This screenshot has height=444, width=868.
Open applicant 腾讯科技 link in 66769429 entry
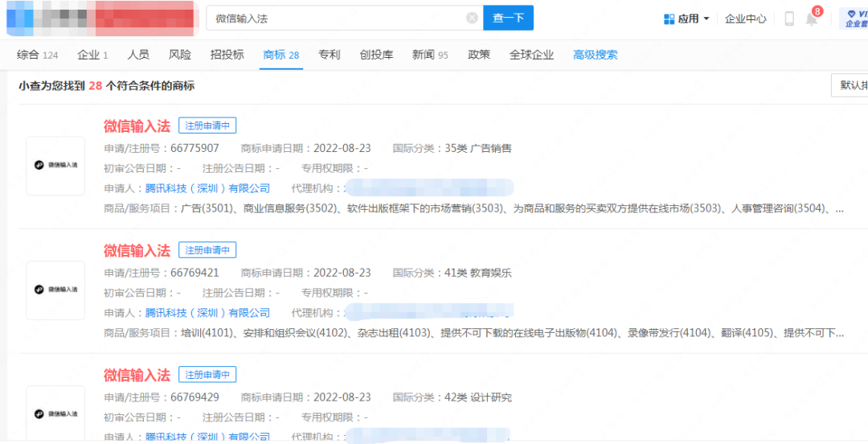[207, 436]
